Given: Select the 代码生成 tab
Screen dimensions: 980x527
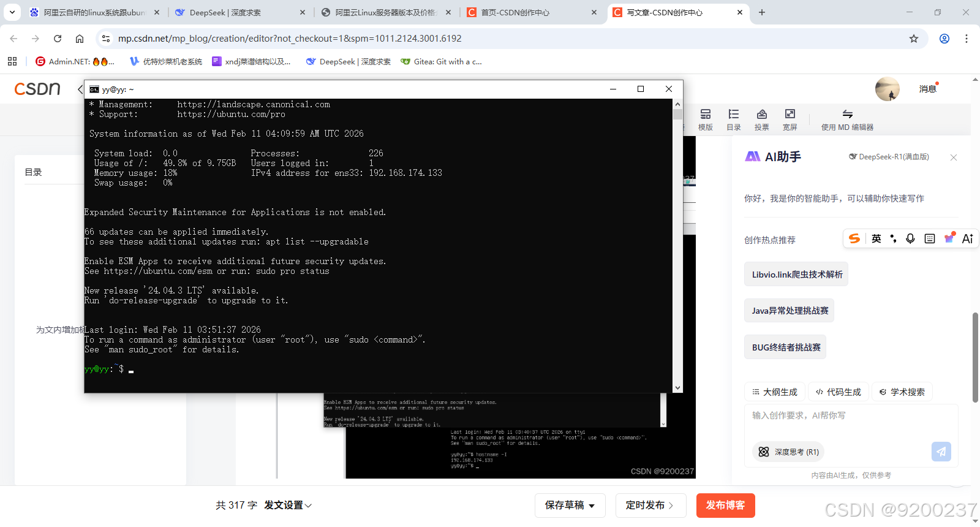Looking at the screenshot, I should coord(839,392).
